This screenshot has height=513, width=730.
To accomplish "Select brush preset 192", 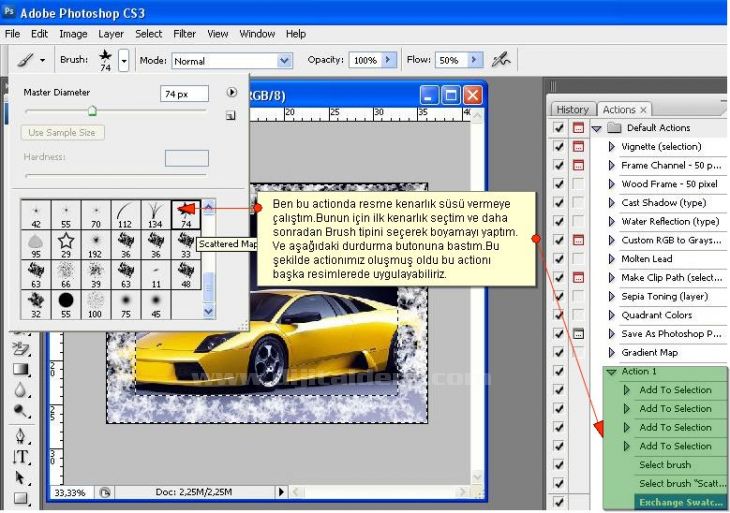I will coord(95,245).
